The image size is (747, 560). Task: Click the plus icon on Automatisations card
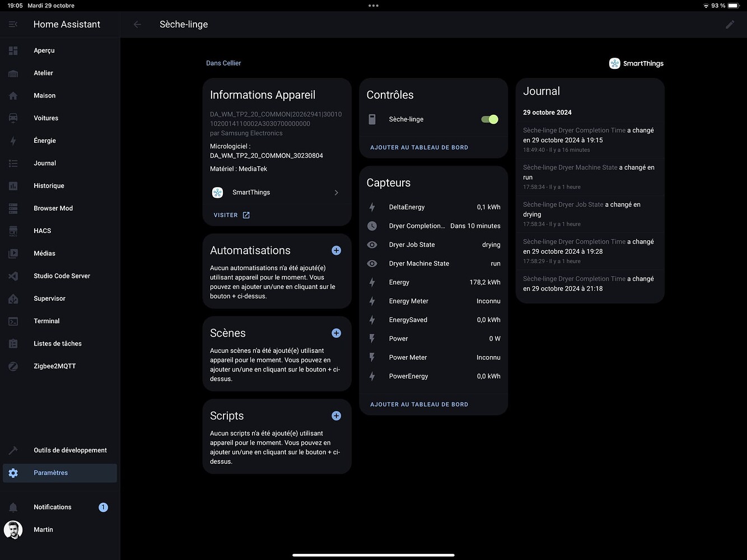[336, 250]
